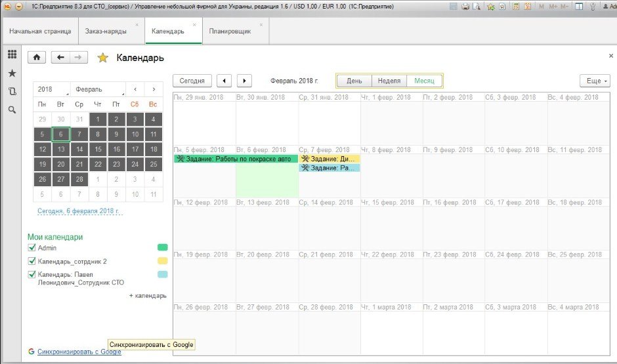
Task: Click the Search magnifier icon in sidebar
Action: pos(12,110)
